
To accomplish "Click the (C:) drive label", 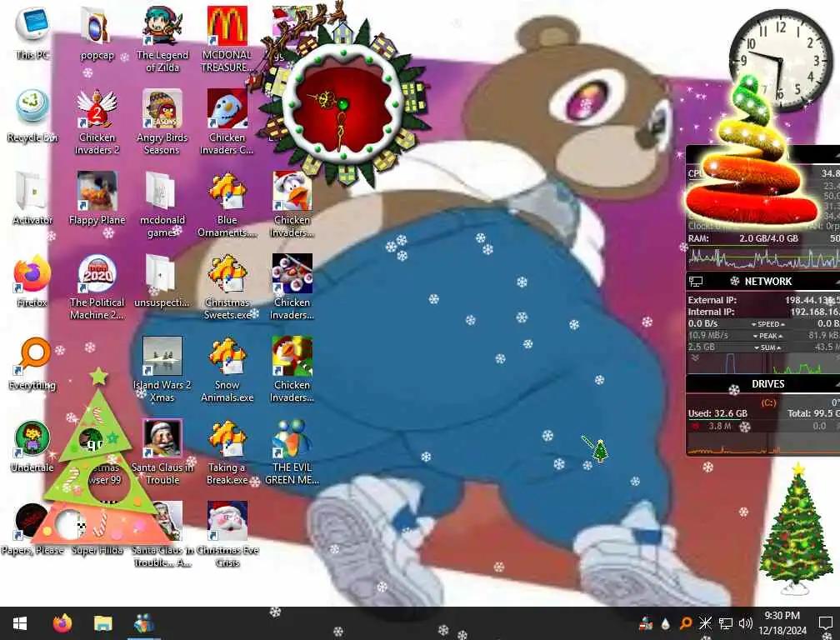I will 768,402.
